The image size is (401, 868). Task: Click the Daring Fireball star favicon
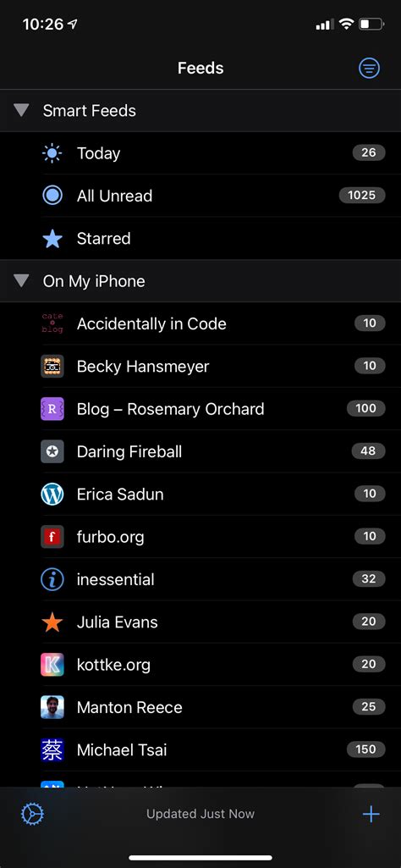52,451
